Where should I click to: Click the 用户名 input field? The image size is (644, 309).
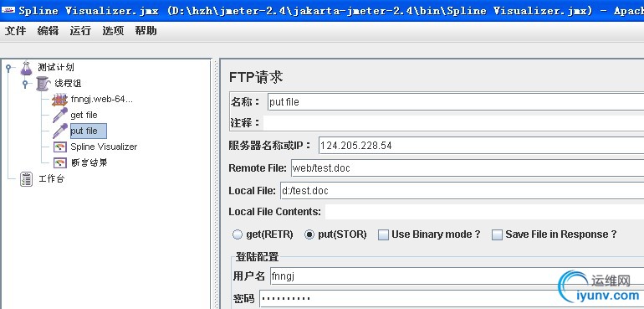coord(457,276)
